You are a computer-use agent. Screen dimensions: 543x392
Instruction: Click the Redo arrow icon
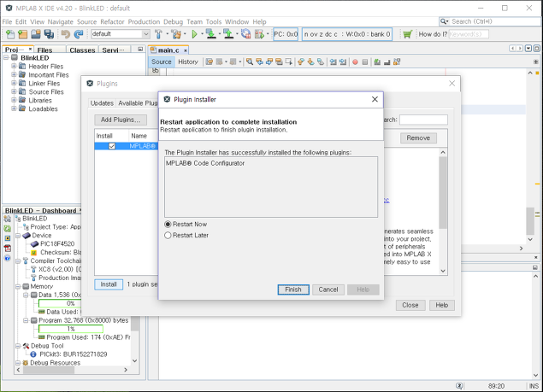click(x=79, y=34)
